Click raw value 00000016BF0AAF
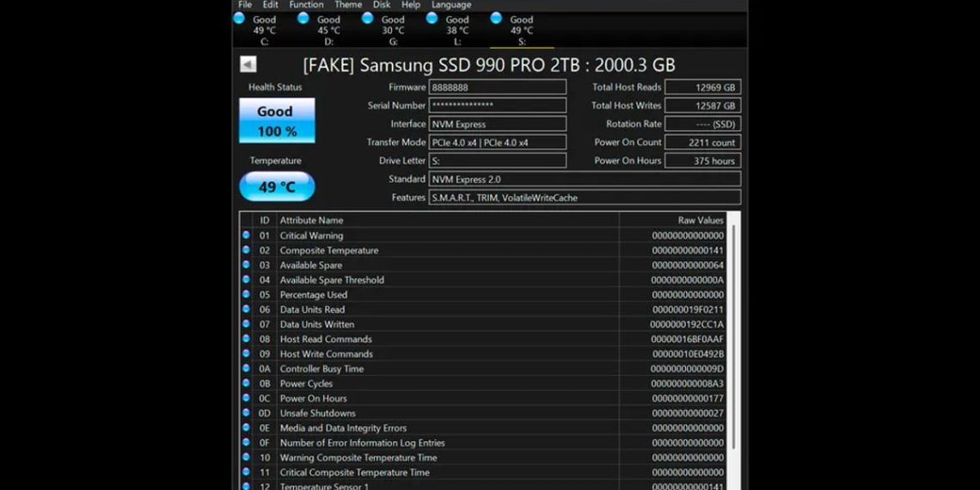The width and height of the screenshot is (980, 490). pyautogui.click(x=688, y=340)
